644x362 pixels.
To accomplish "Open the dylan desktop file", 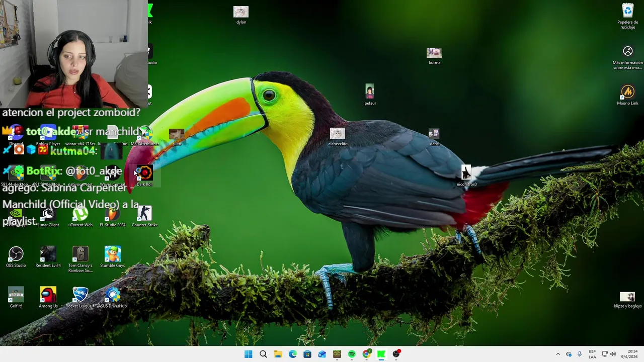I will [241, 15].
